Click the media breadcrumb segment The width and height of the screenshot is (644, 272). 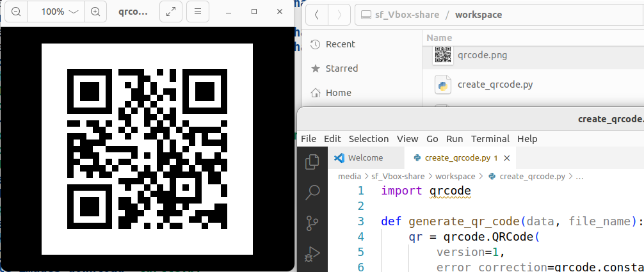[x=350, y=177]
